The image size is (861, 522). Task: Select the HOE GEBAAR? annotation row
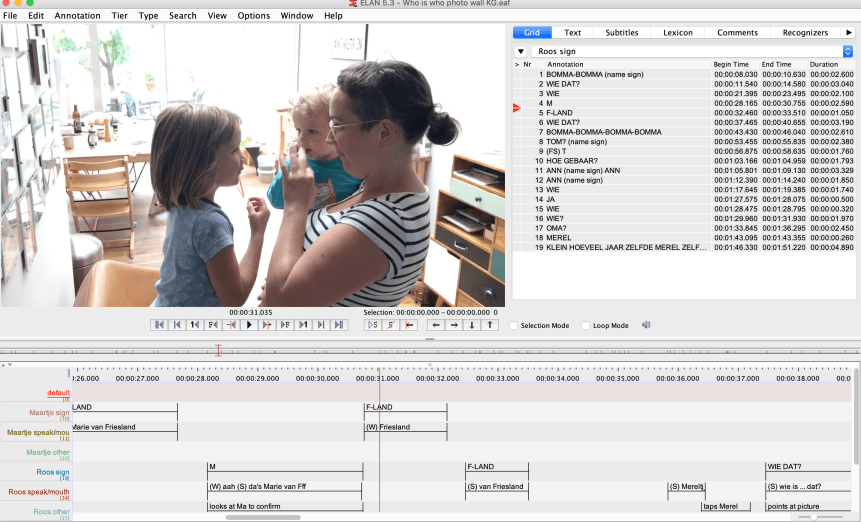tap(572, 160)
